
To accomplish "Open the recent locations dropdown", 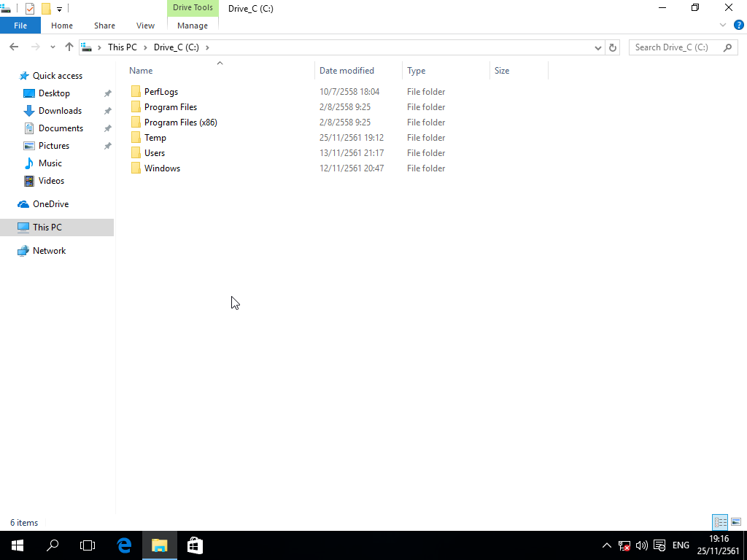I will click(x=53, y=47).
